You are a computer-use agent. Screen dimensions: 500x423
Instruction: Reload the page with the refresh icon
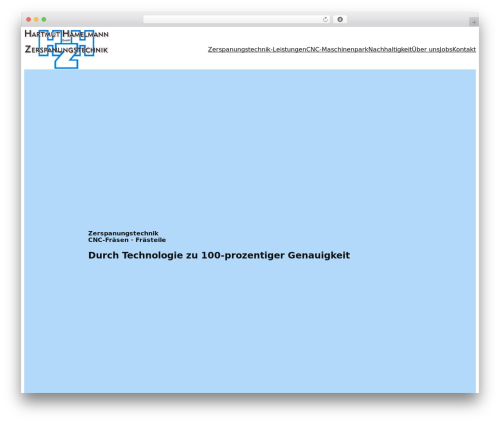tap(325, 20)
